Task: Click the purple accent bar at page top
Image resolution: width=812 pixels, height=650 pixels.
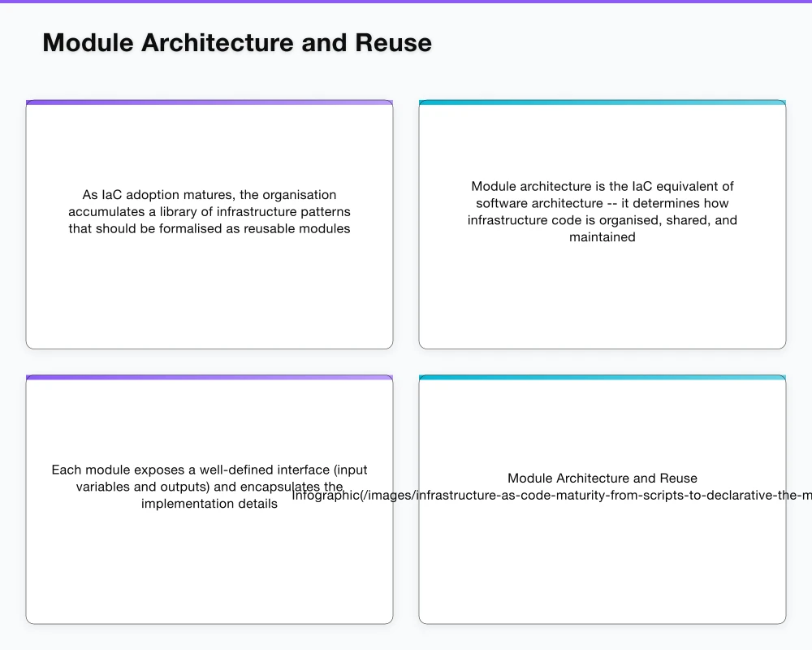Action: (x=406, y=2)
